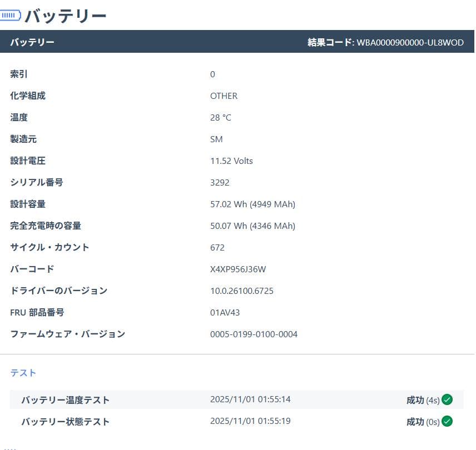Click the テスト section heading
Screen dimensions: 476x450
(23, 373)
